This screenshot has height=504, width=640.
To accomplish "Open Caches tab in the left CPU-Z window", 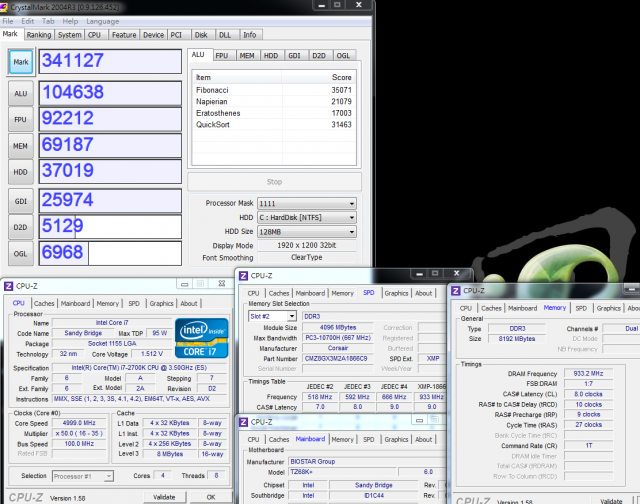I will 44,304.
